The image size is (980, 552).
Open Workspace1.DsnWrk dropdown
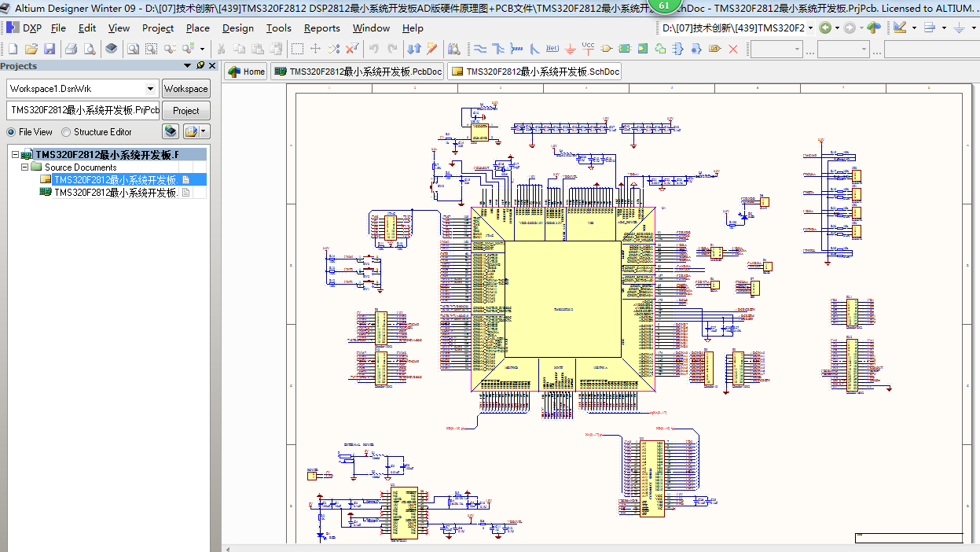coord(151,89)
